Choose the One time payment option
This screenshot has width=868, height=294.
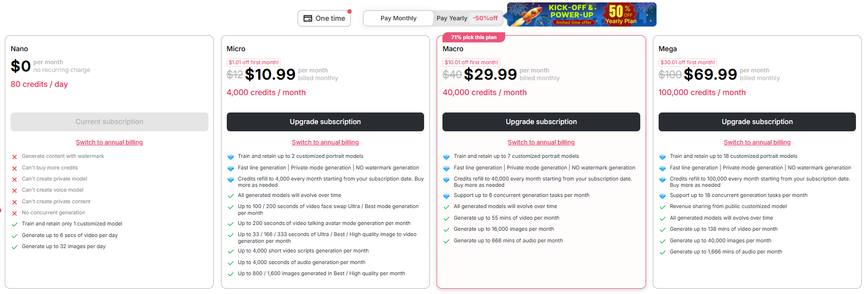[x=324, y=18]
